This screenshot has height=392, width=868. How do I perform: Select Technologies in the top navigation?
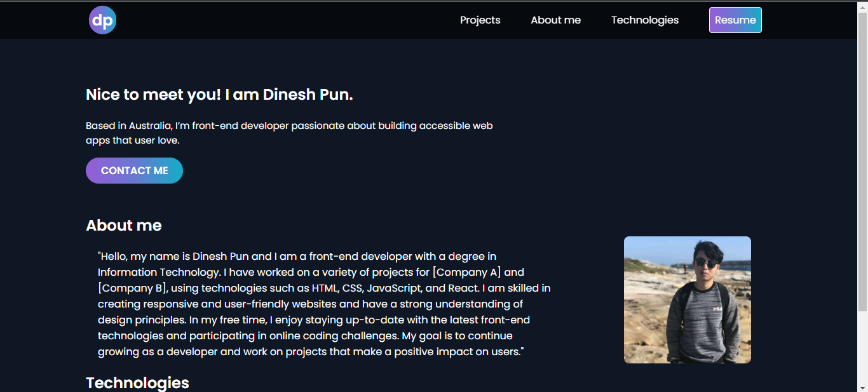[645, 20]
